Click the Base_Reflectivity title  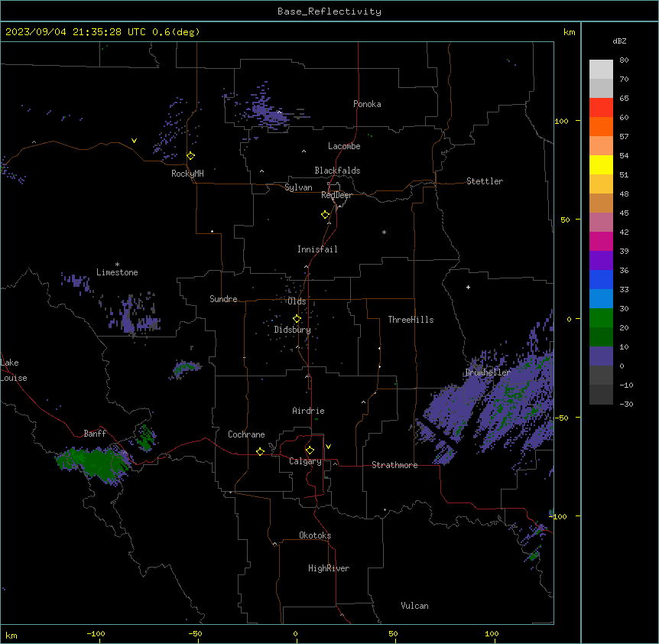[329, 11]
